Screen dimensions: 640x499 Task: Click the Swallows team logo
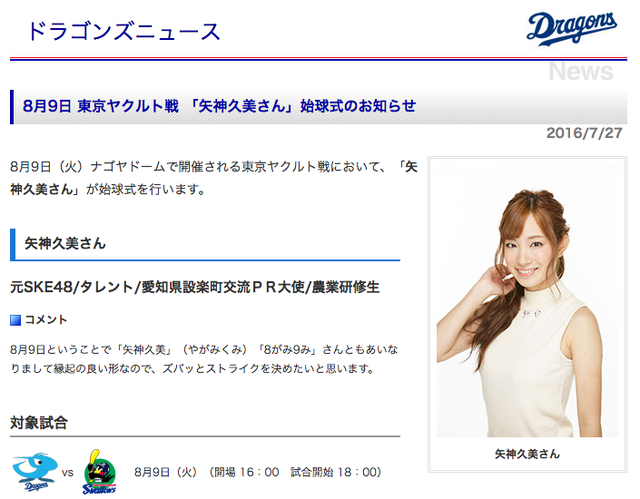[100, 472]
